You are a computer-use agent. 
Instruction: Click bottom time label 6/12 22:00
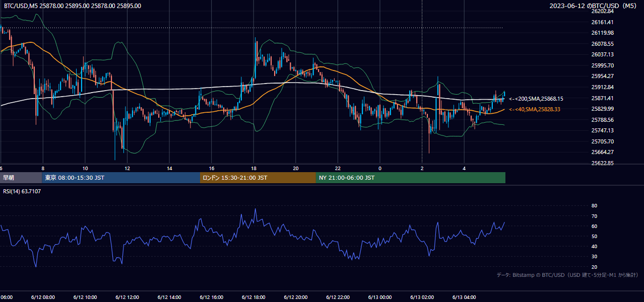click(338, 297)
